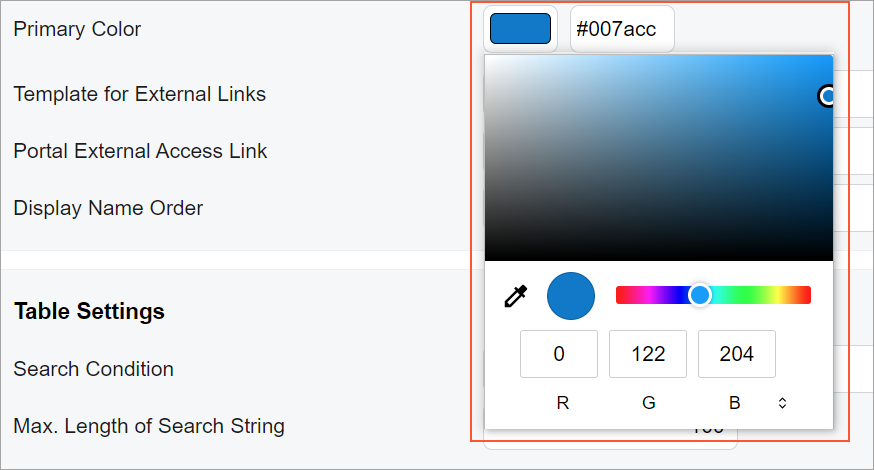Focus the G value field showing 122
The width and height of the screenshot is (874, 470).
pos(648,354)
